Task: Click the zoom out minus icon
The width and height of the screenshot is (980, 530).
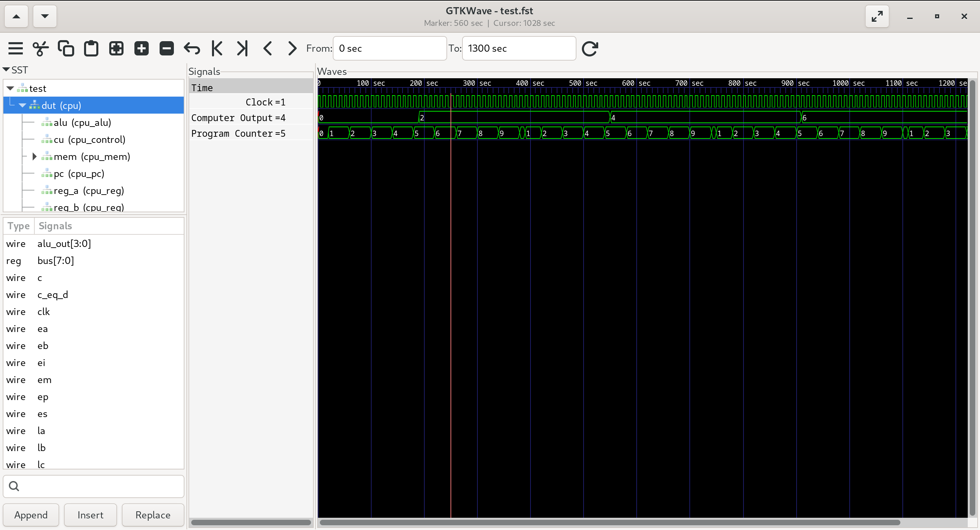Action: click(x=166, y=48)
